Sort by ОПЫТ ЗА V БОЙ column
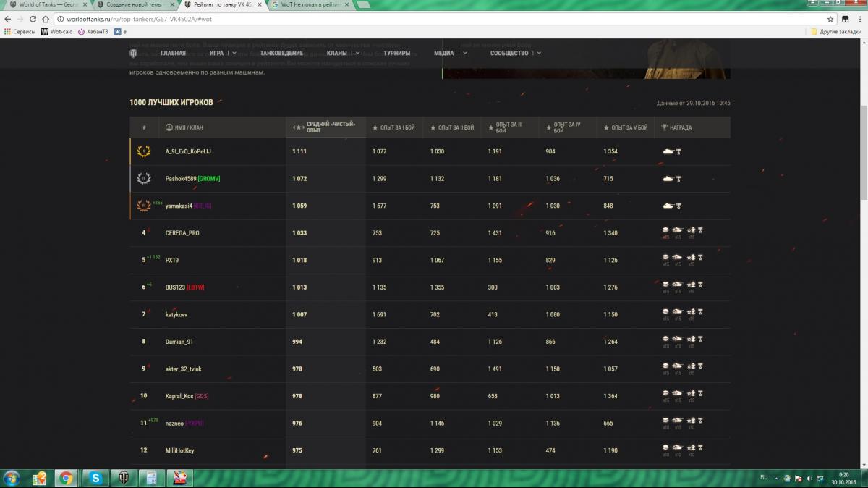 [626, 127]
